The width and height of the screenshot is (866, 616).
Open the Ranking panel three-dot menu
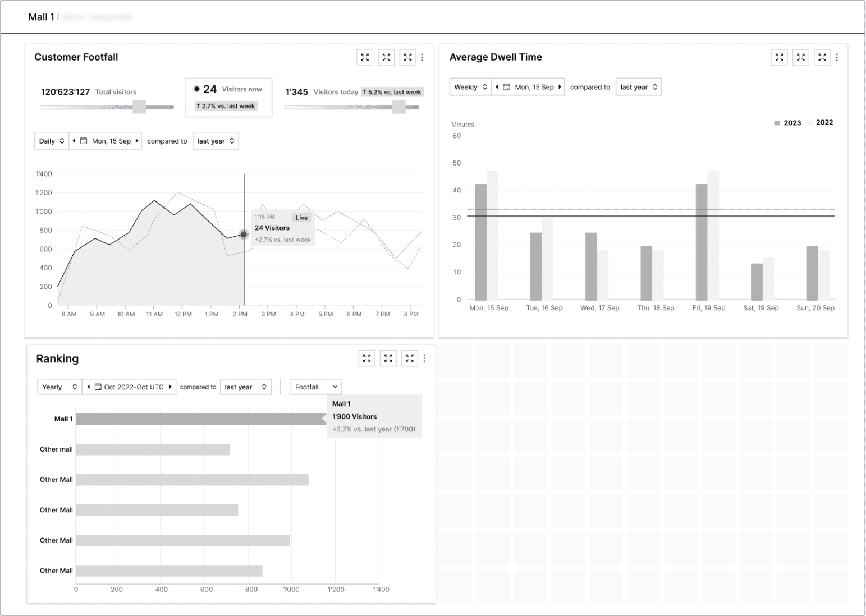pos(424,358)
